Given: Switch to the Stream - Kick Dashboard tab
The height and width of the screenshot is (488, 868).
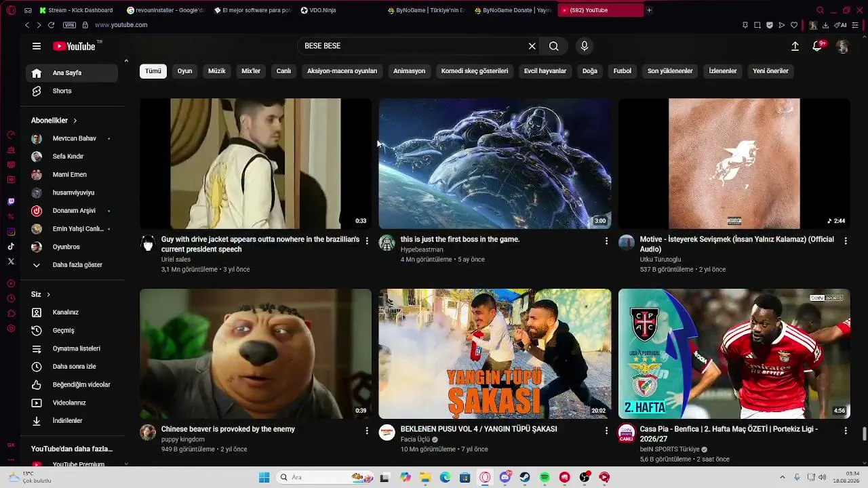Looking at the screenshot, I should click(x=77, y=10).
